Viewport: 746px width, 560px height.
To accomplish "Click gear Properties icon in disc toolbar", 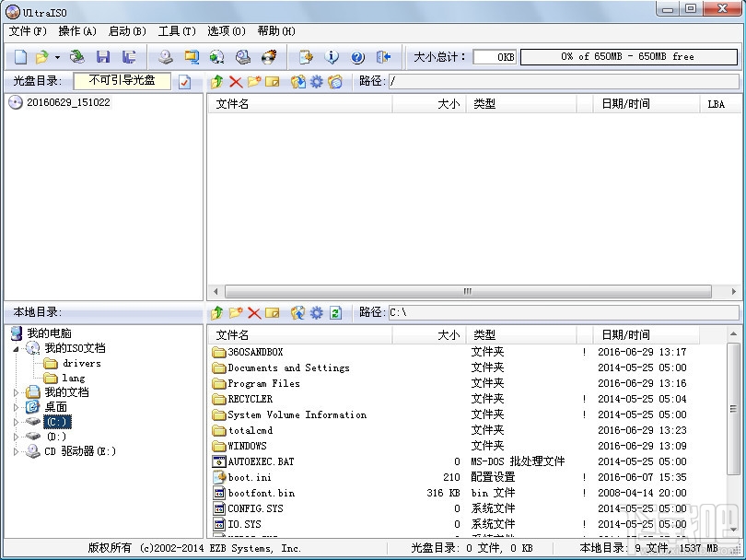I will click(317, 81).
